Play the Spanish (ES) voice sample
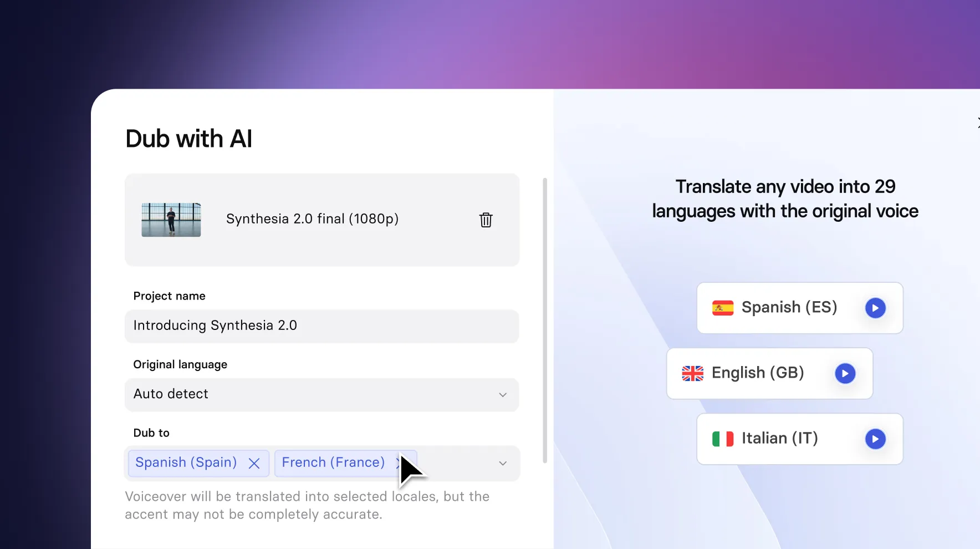The height and width of the screenshot is (549, 980). pos(875,308)
